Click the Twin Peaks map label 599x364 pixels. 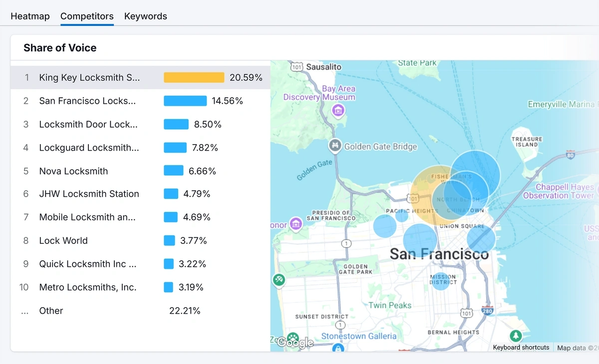[x=390, y=305]
